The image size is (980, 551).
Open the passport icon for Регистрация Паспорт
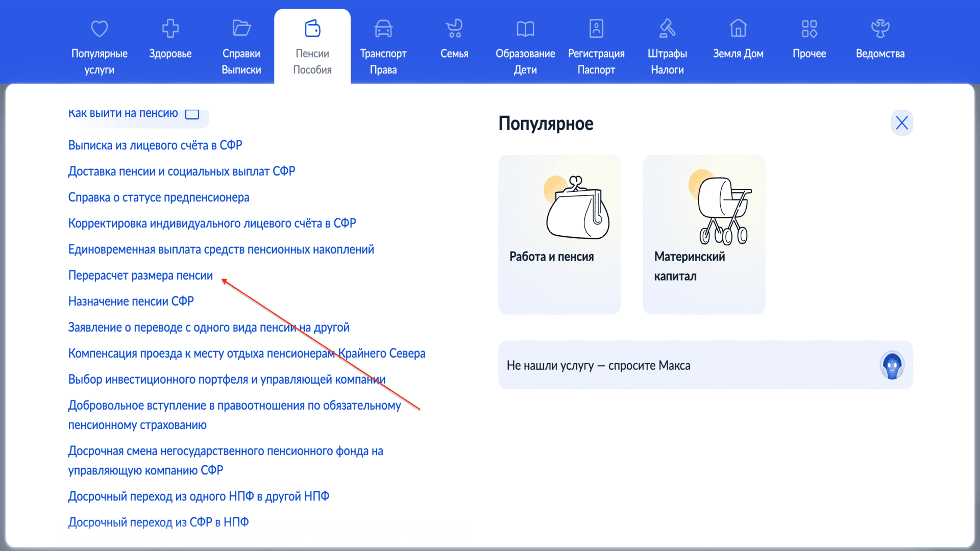point(596,29)
